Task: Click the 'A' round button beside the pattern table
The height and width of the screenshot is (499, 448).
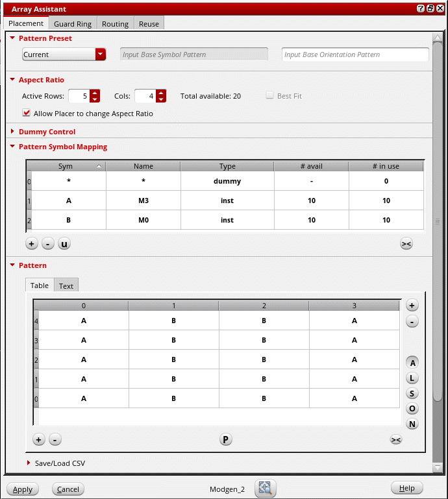Action: click(x=412, y=363)
